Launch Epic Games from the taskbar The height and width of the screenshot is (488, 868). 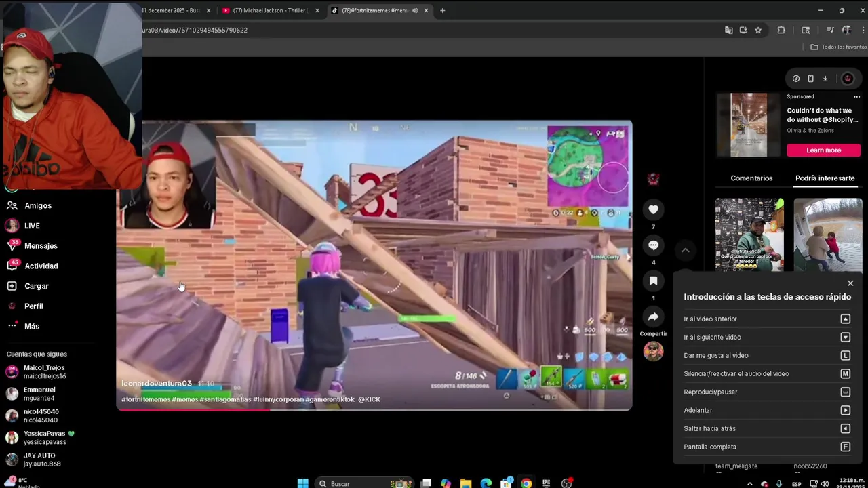[x=546, y=483]
